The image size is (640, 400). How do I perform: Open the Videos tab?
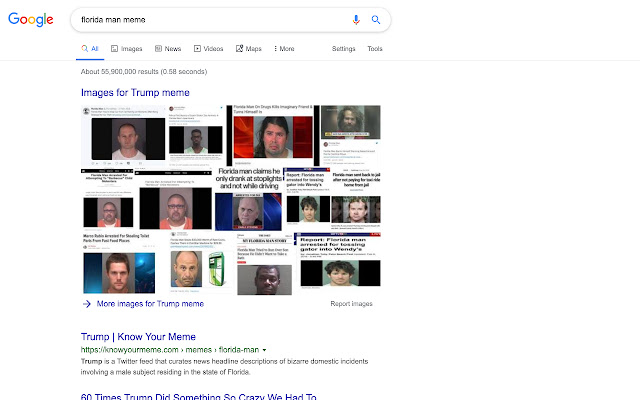click(x=208, y=49)
